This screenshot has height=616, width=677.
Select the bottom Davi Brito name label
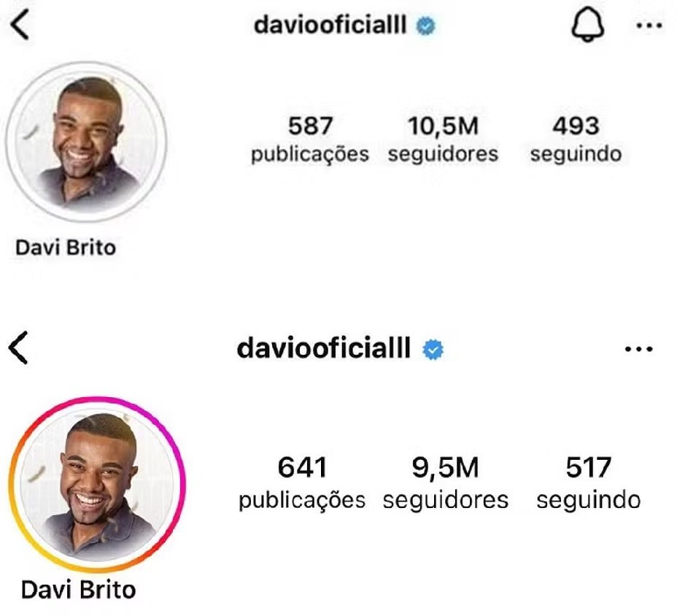[79, 590]
